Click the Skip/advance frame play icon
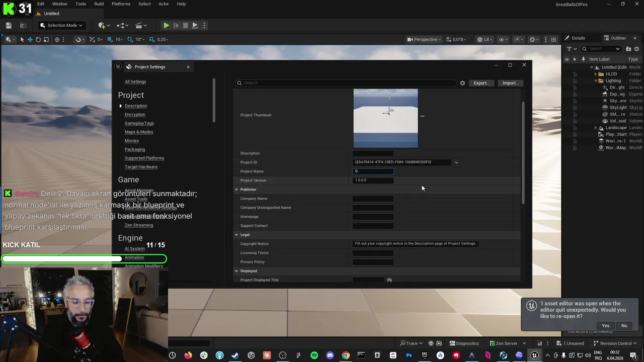The image size is (644, 362). point(176,25)
